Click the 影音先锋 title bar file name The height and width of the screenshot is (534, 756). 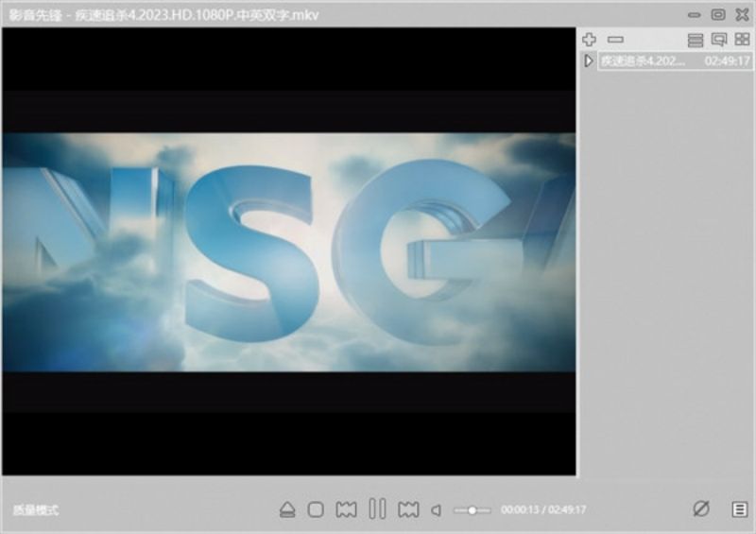click(x=198, y=15)
